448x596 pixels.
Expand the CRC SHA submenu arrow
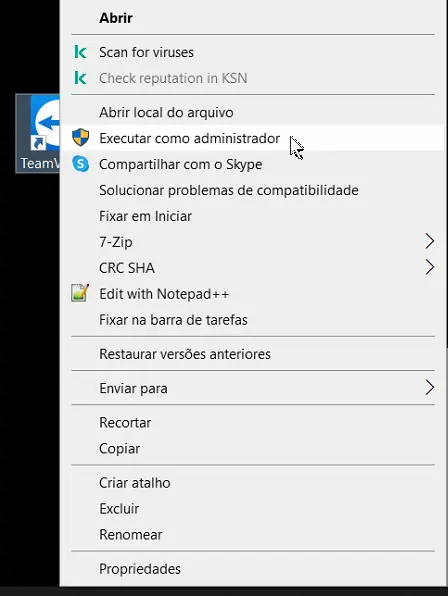click(429, 267)
